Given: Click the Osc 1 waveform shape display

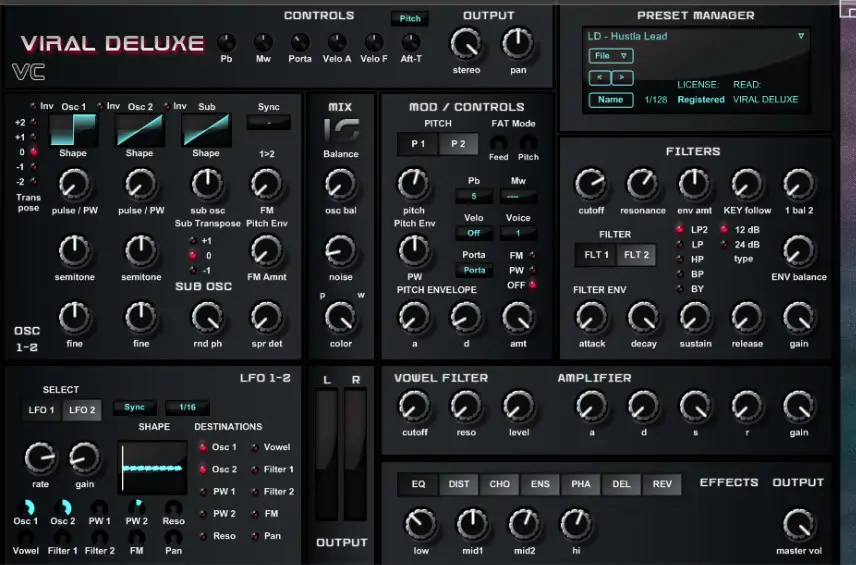Looking at the screenshot, I should [x=74, y=130].
